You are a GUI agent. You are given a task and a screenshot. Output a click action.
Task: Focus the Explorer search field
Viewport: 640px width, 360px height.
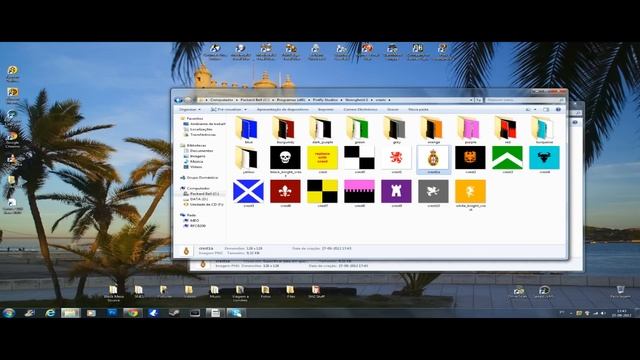[525, 100]
